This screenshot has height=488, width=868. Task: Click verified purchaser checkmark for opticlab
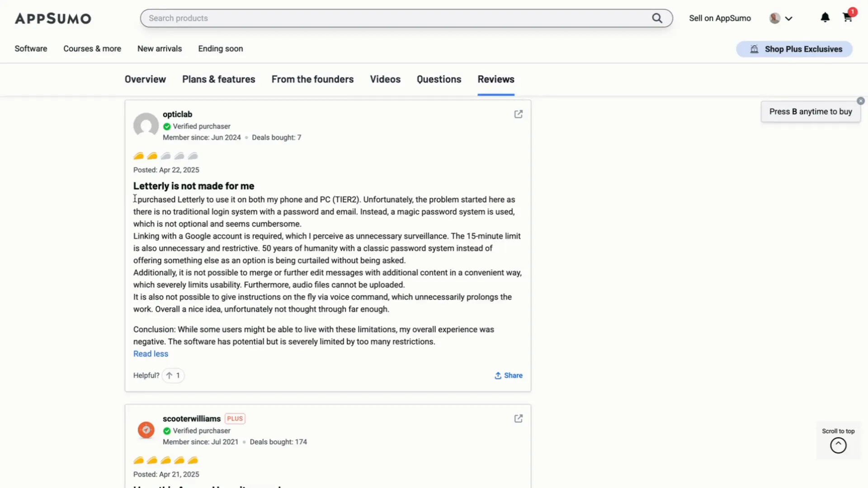click(167, 127)
